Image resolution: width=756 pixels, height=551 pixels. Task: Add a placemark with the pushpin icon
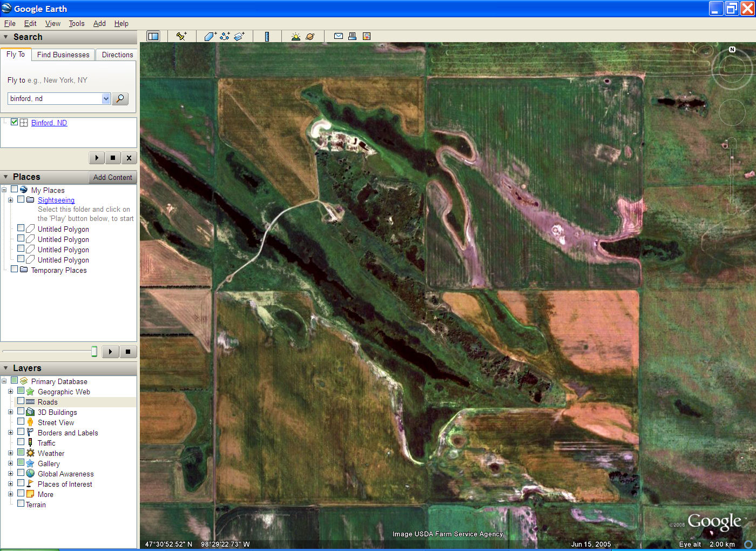(x=181, y=36)
